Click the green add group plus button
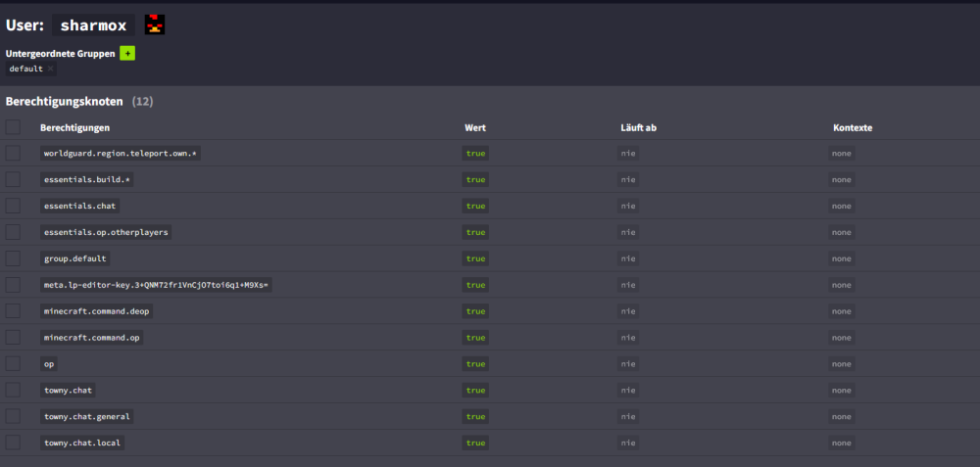 point(127,54)
